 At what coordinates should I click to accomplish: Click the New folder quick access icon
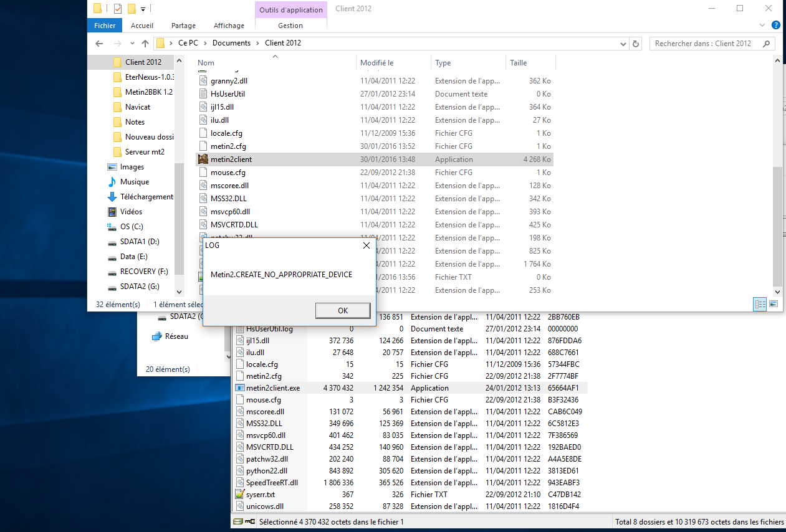pos(132,9)
